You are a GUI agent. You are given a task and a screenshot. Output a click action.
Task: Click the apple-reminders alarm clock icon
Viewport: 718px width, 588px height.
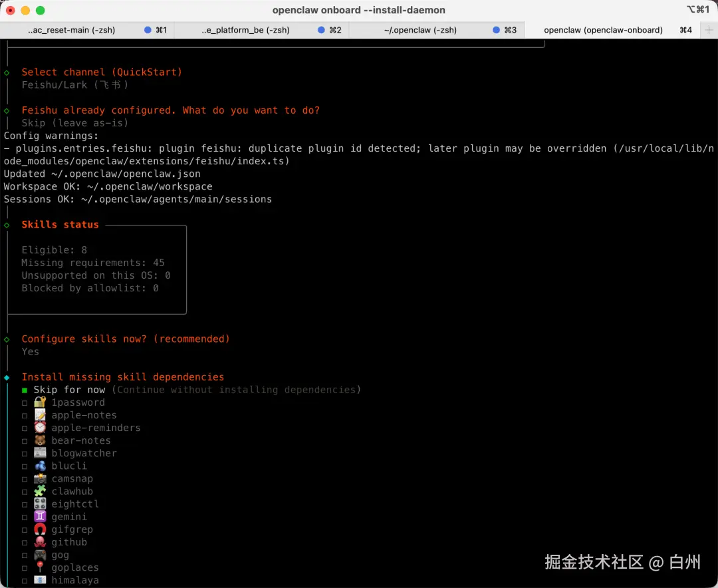point(40,428)
